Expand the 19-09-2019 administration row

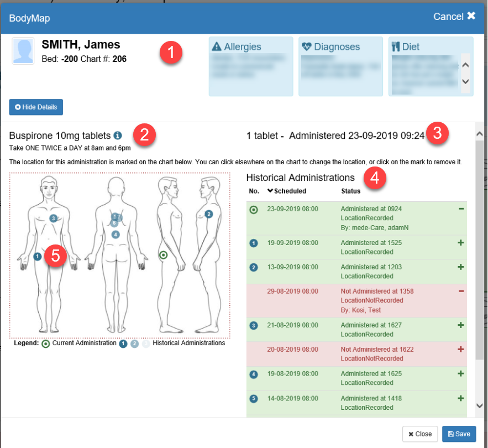[461, 243]
